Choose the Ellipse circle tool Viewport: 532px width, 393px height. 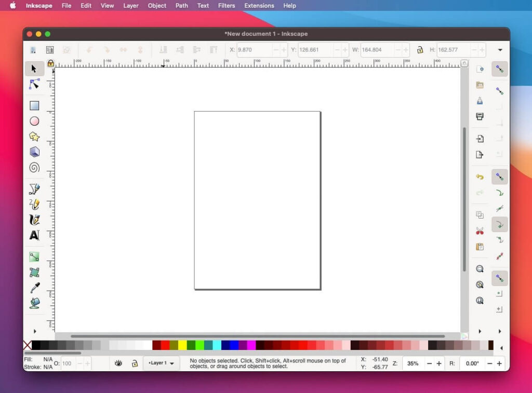click(x=34, y=121)
